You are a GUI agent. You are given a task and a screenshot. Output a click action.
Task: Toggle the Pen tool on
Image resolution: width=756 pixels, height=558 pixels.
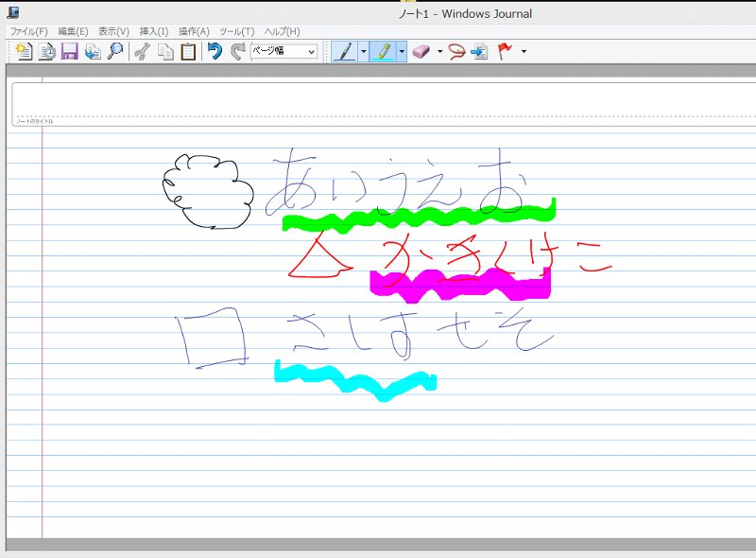(x=345, y=52)
